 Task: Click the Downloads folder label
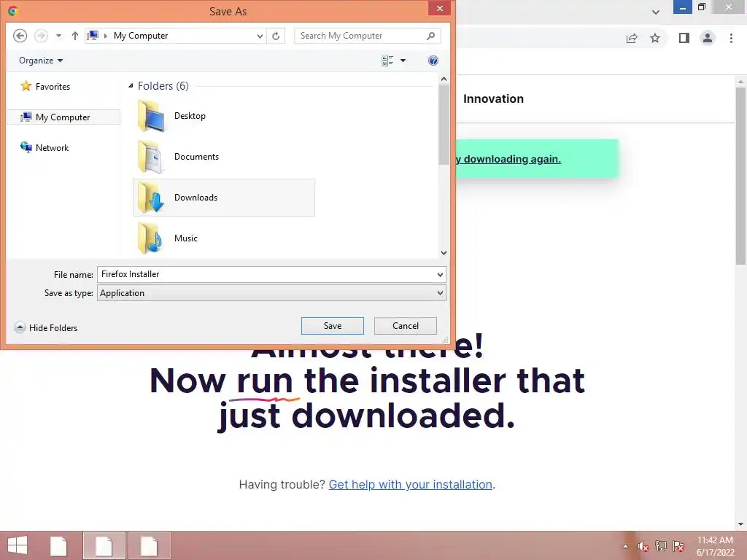(196, 198)
